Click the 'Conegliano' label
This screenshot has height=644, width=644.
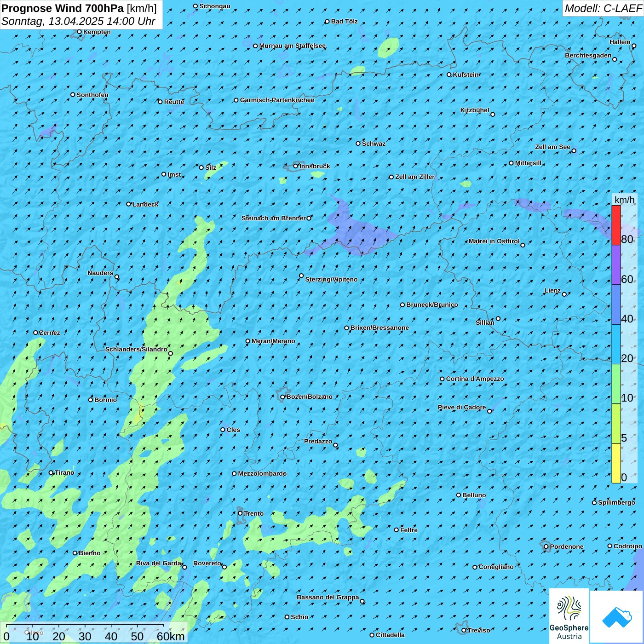(x=496, y=567)
